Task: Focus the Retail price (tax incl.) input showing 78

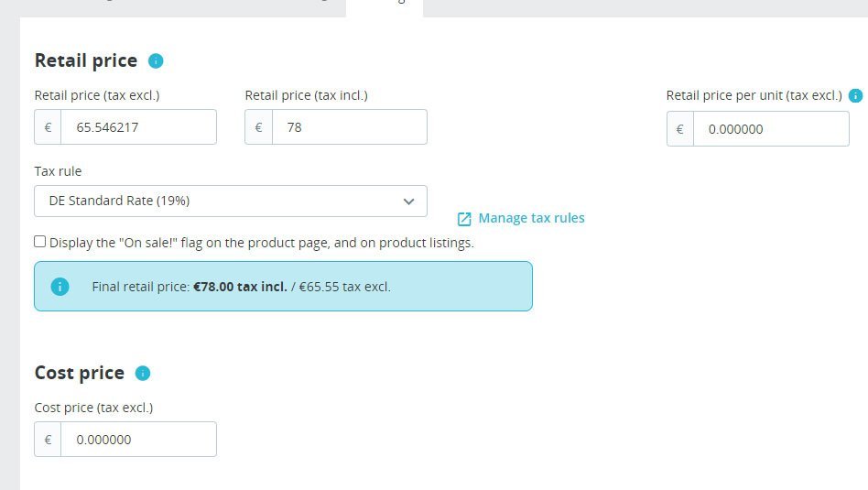Action: click(349, 127)
